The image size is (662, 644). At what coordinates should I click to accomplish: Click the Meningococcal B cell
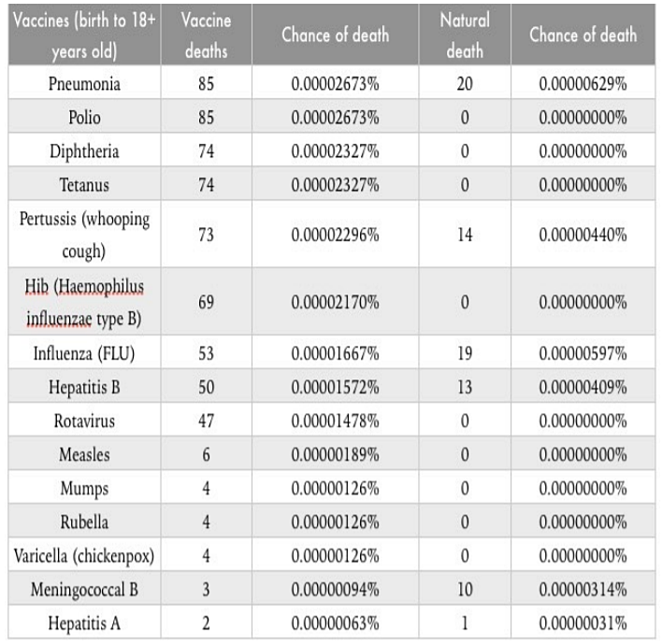coord(84,589)
